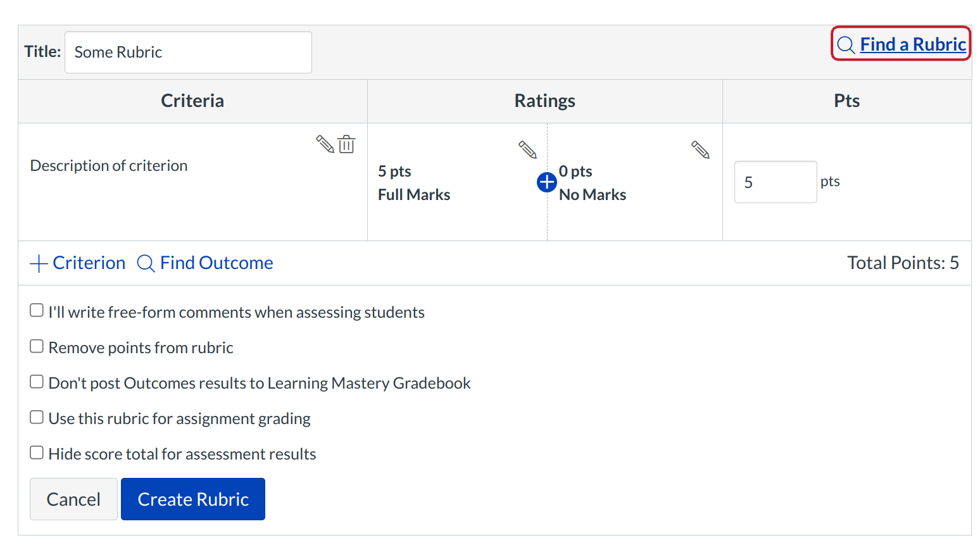Check Hide score total for assessment results
The width and height of the screenshot is (980, 557).
tap(37, 453)
